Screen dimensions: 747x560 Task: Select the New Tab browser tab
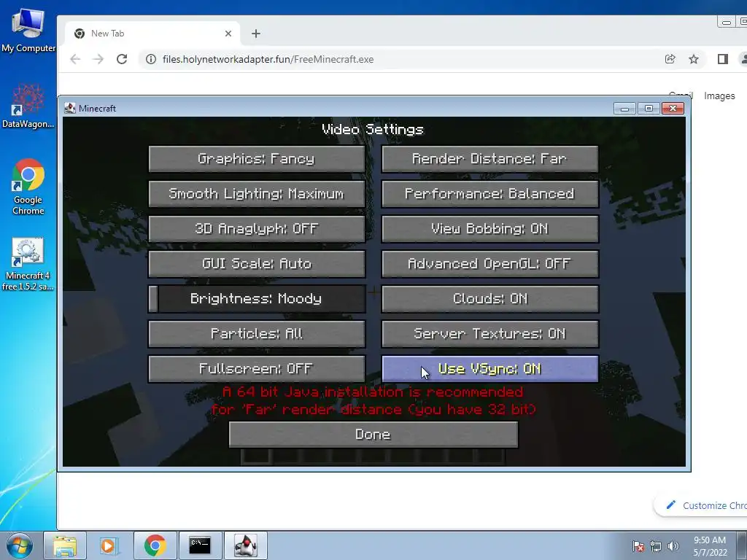tap(152, 34)
